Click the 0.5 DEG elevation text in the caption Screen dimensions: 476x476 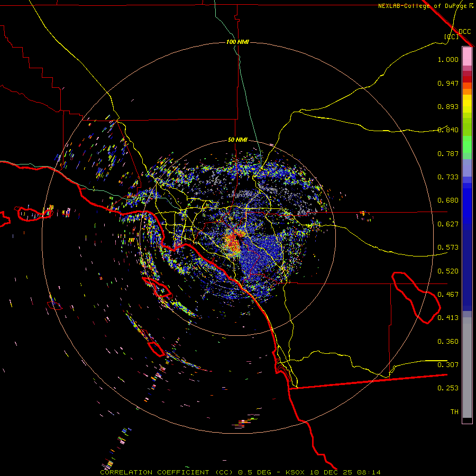point(255,472)
